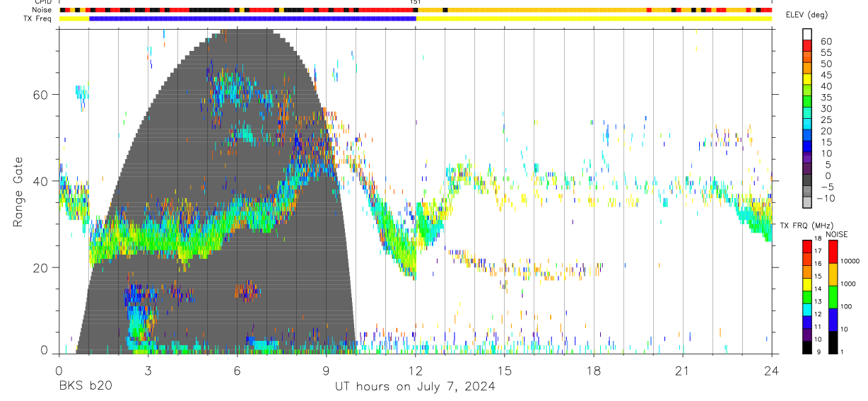
Task: Click the black NOISE swatch between 10 and 1
Action: click(833, 342)
